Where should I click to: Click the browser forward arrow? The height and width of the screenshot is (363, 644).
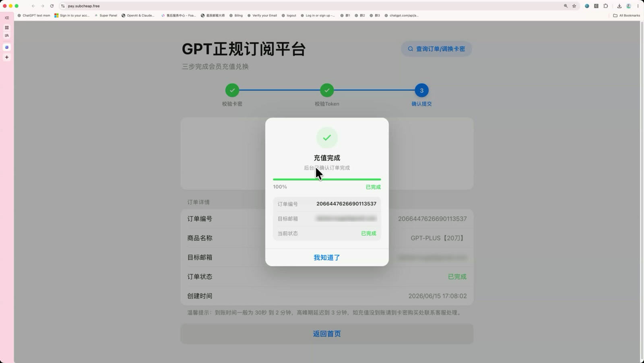pos(43,6)
